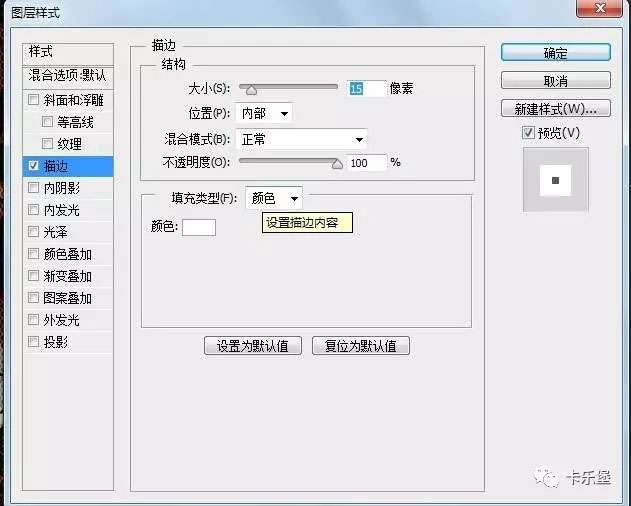Open the 位置 dropdown showing 内部
631x506 pixels.
(264, 113)
